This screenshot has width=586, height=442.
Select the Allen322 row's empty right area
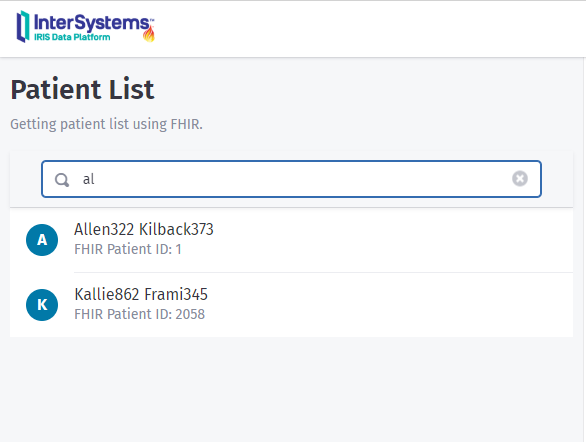click(x=392, y=240)
